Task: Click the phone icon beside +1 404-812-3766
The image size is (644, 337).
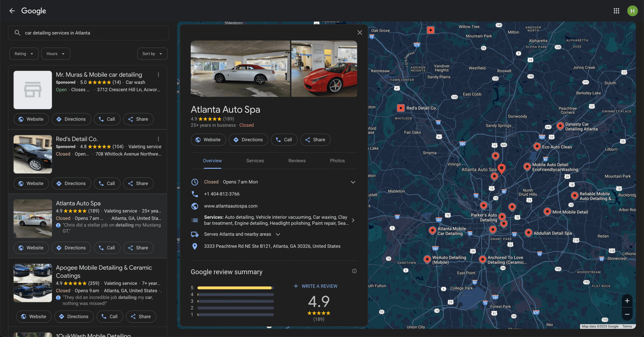Action: coord(195,194)
